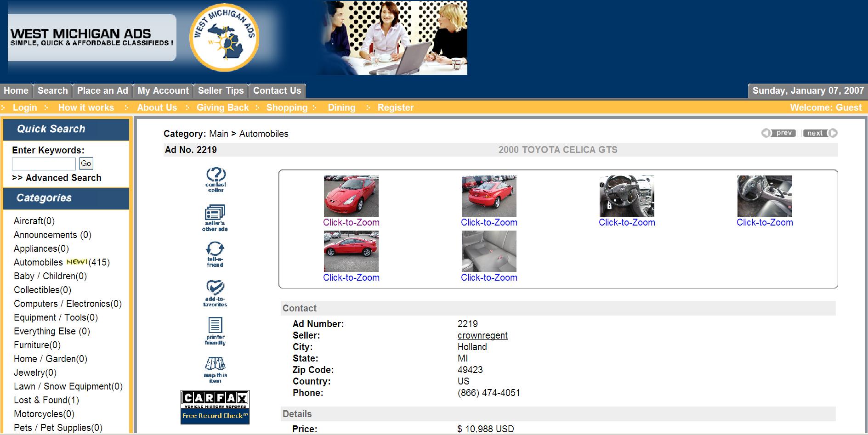Select the Everything Else category
This screenshot has height=435, width=868.
point(52,331)
